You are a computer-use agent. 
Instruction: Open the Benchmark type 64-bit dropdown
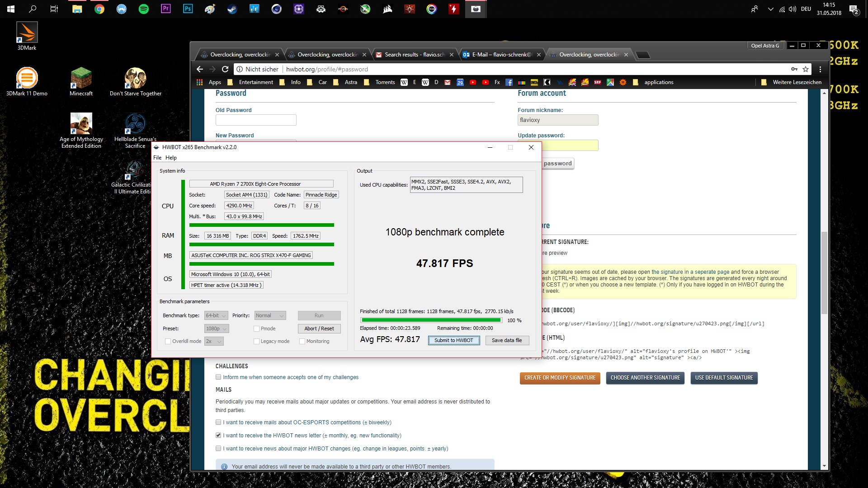(216, 315)
